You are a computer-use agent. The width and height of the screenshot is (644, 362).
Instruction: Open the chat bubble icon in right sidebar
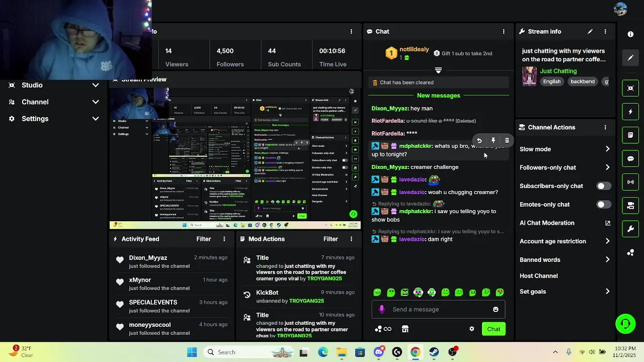click(630, 159)
